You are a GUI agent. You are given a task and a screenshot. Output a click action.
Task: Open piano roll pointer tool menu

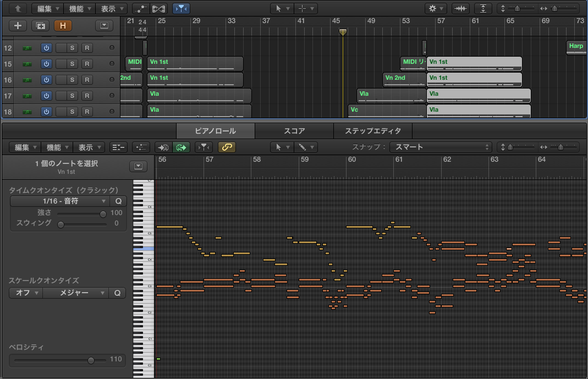click(x=282, y=147)
